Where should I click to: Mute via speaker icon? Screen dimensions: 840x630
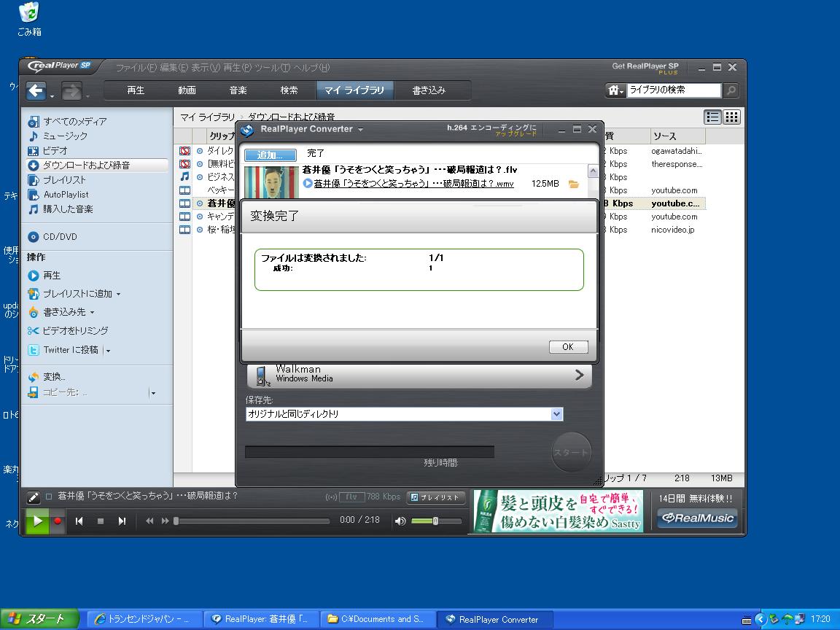(x=400, y=521)
